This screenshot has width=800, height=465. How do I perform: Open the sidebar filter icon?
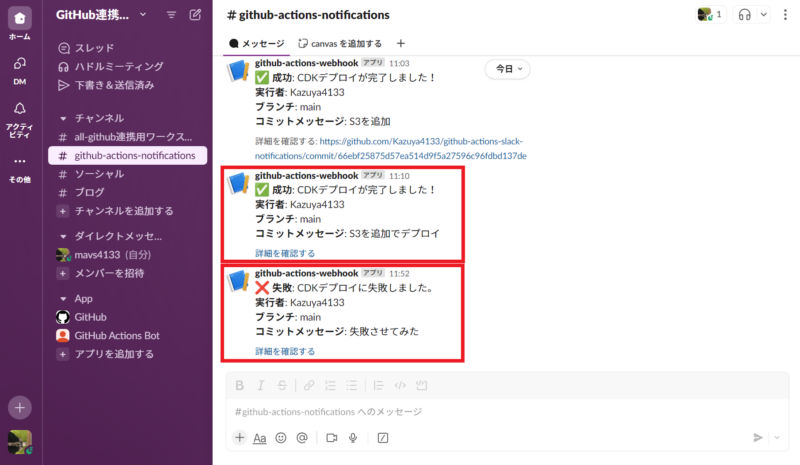coord(171,15)
